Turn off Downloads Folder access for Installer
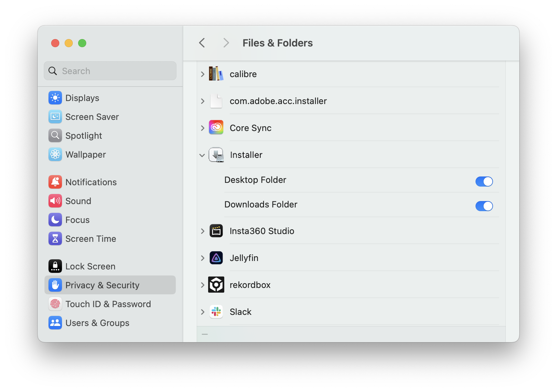The image size is (557, 392). tap(484, 206)
